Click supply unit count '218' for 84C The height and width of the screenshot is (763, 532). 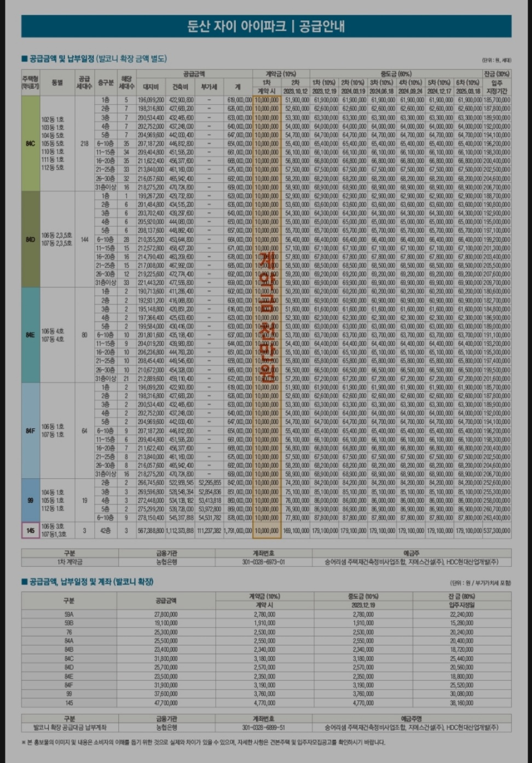(84, 144)
